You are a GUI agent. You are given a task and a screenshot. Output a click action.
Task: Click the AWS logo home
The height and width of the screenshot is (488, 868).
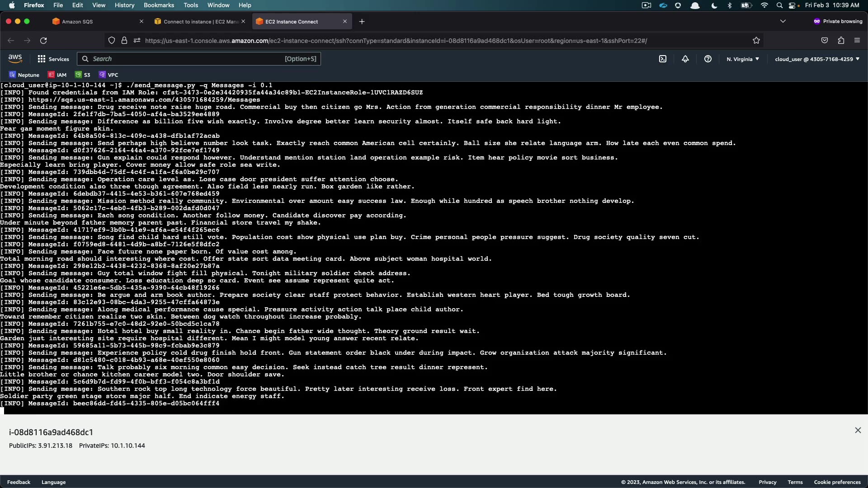pos(15,59)
